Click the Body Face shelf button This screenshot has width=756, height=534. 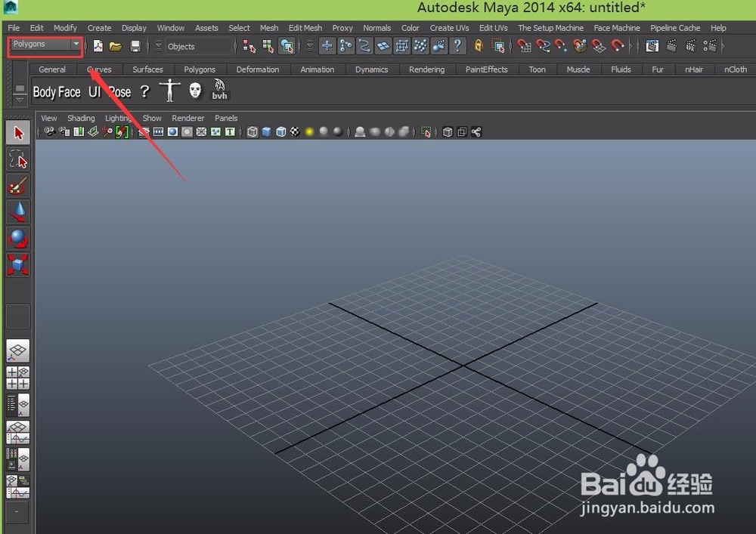point(57,92)
